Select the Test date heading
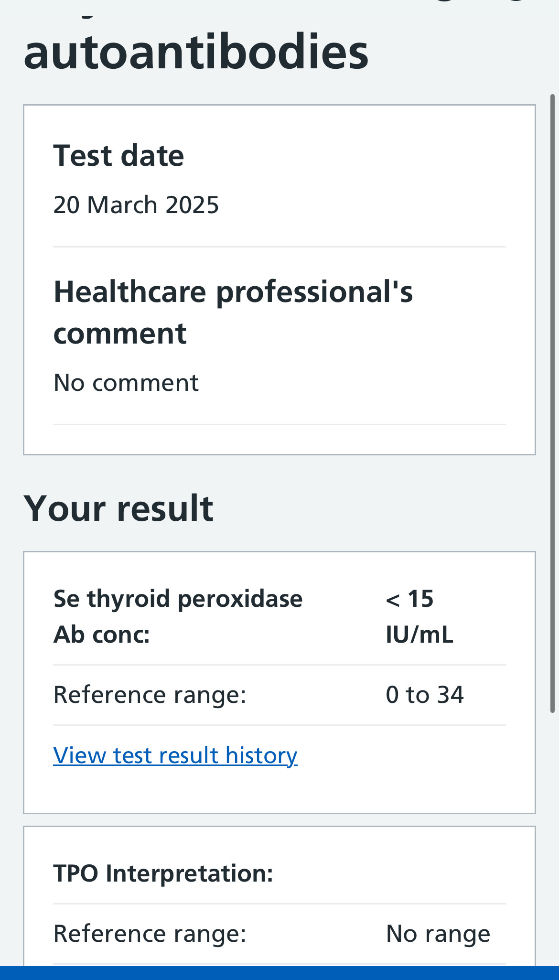This screenshot has height=980, width=559. tap(118, 156)
